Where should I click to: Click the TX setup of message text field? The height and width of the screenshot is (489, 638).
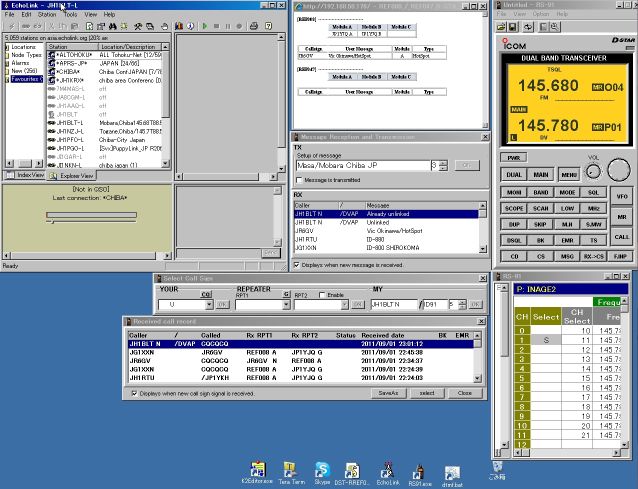360,165
